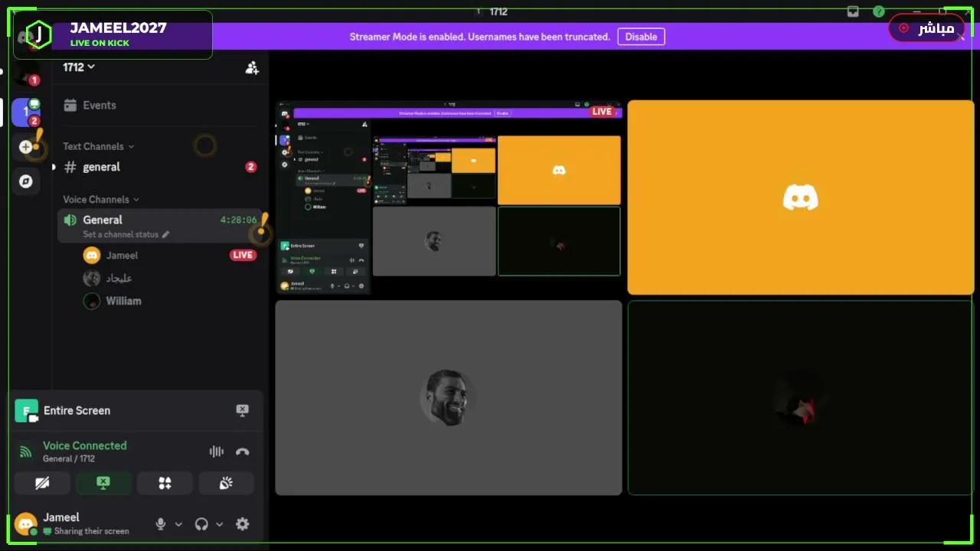Click the 4:28:06 call timer

click(x=238, y=220)
